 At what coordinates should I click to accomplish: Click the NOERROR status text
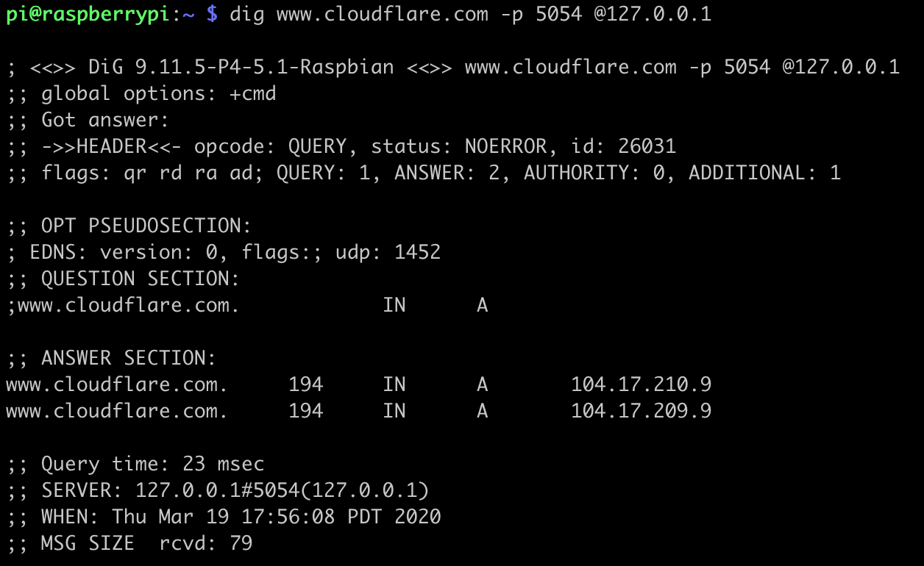tap(505, 147)
